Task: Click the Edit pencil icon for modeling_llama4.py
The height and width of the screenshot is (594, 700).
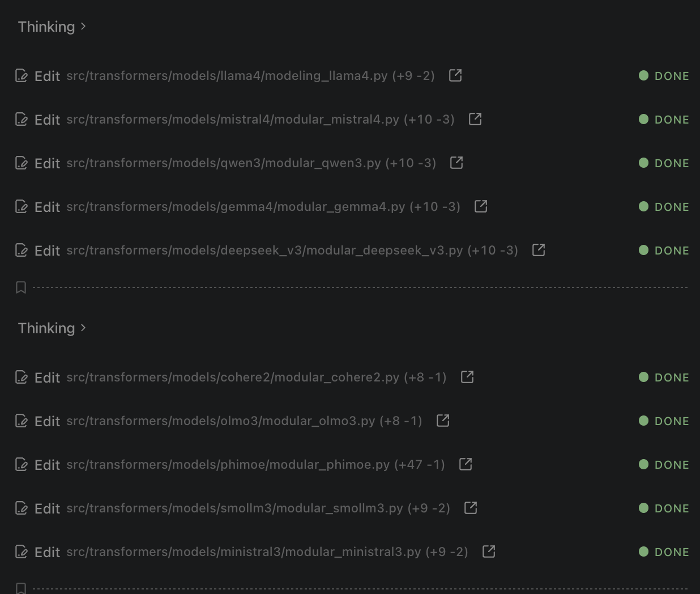Action: (x=21, y=75)
